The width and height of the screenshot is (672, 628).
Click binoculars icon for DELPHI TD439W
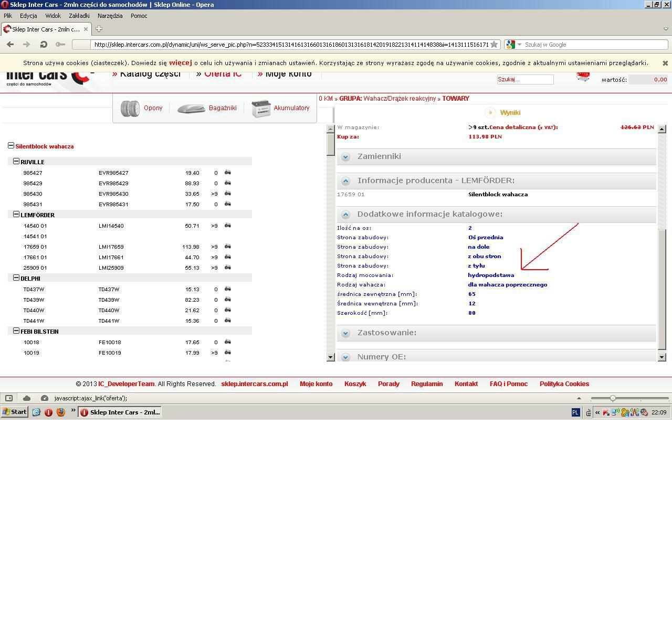coord(228,300)
